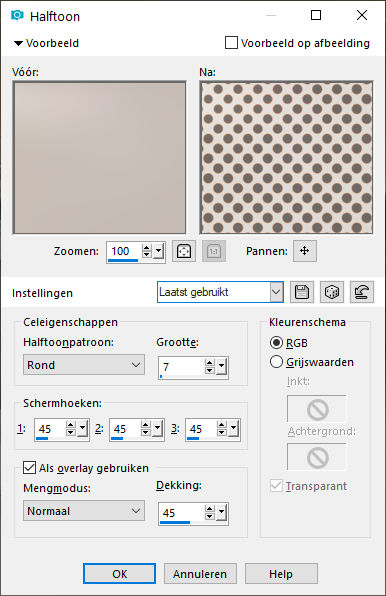The height and width of the screenshot is (596, 386).
Task: Enable Voorbeeld op afbeelding checkbox
Action: pos(231,43)
